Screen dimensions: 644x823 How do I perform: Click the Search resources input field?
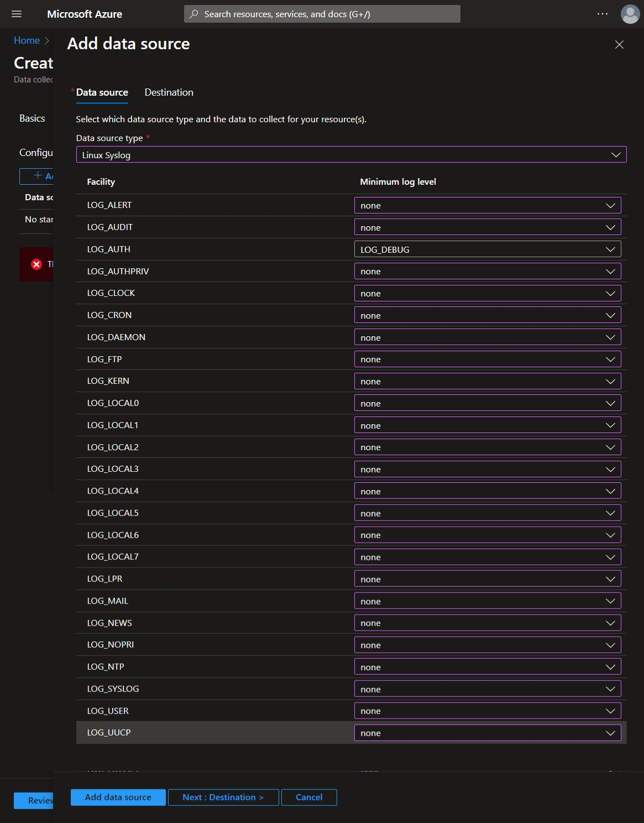click(322, 14)
